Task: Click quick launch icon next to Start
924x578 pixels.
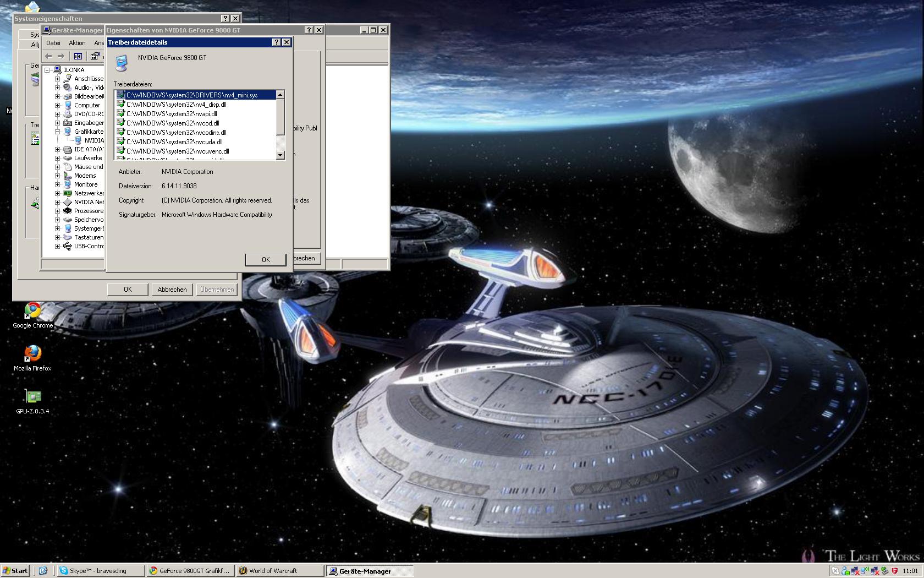Action: [43, 571]
